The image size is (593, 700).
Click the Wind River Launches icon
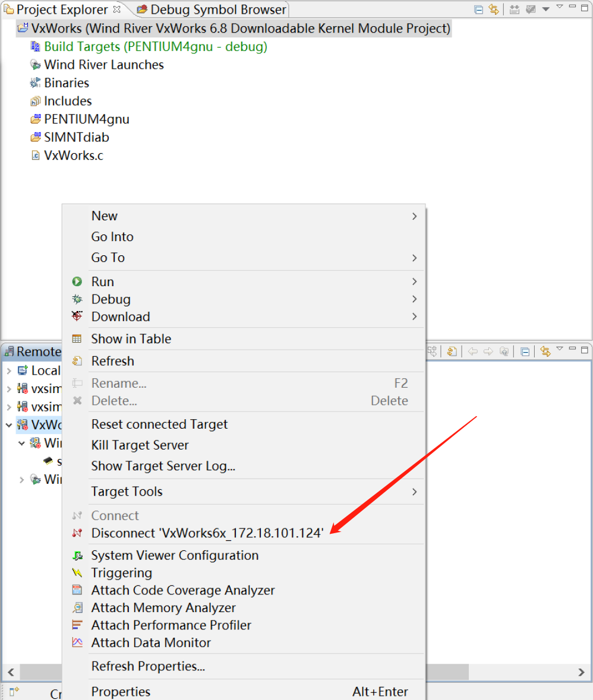click(35, 65)
